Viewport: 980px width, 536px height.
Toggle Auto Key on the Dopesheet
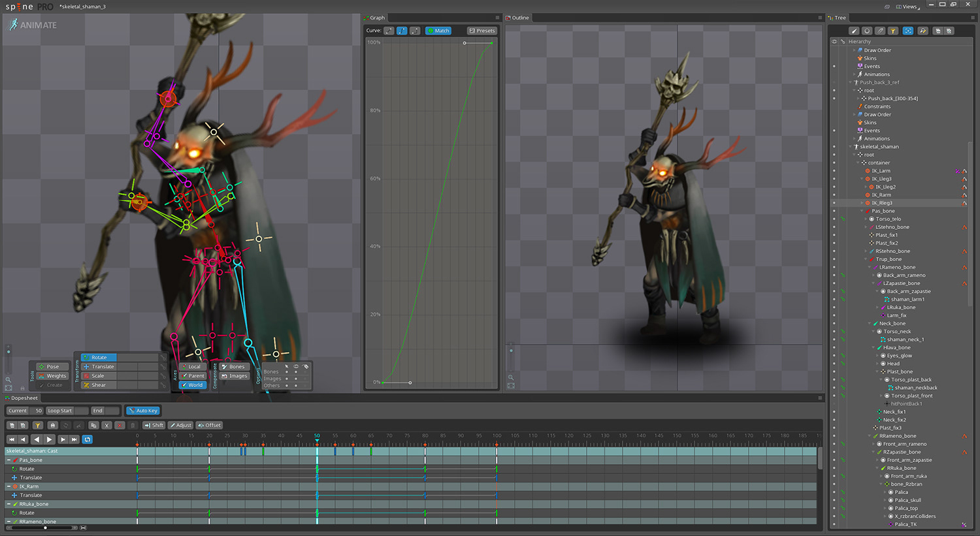pos(143,411)
